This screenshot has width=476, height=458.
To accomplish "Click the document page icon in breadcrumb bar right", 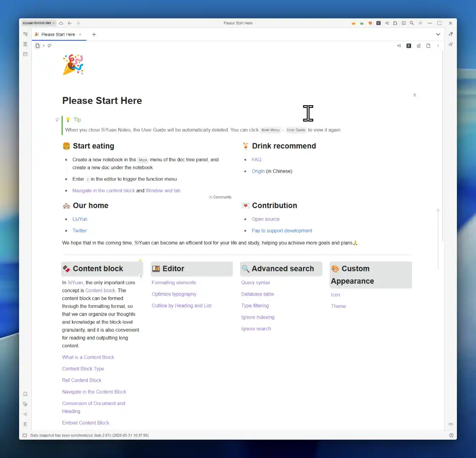I will click(x=428, y=46).
